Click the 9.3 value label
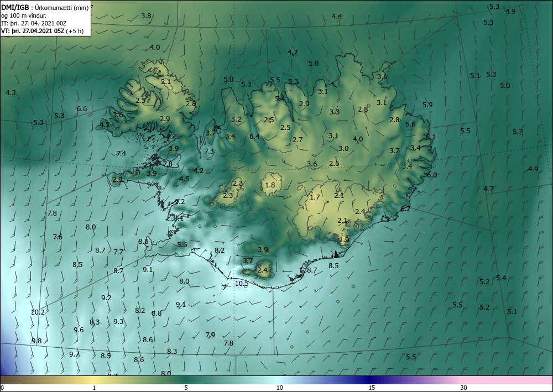This screenshot has height=392, width=553. click(x=118, y=321)
